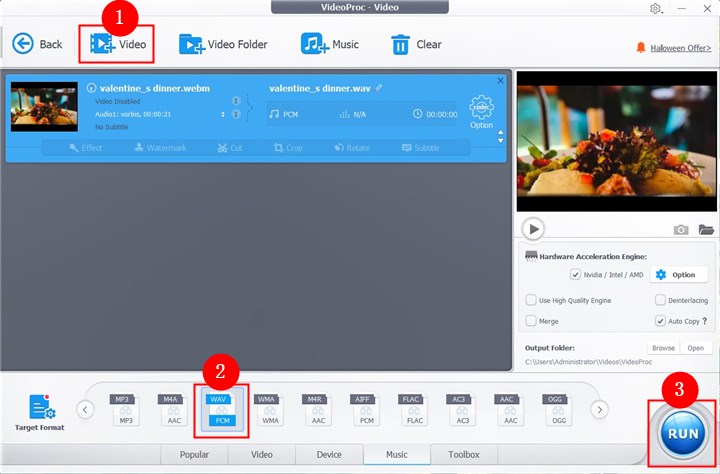Open the Cut tool
Viewport: 720px width, 474px height.
(x=230, y=147)
